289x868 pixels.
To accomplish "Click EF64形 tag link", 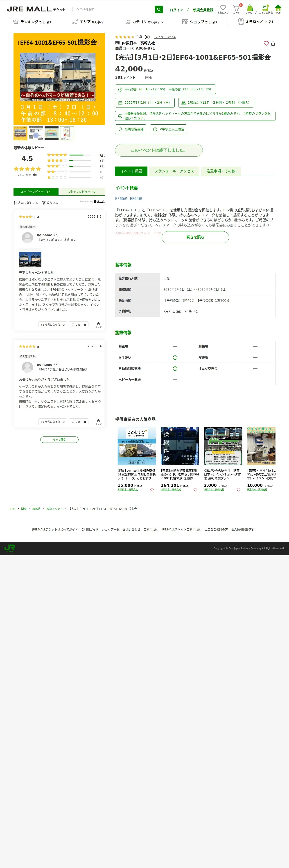I will pyautogui.click(x=136, y=199).
